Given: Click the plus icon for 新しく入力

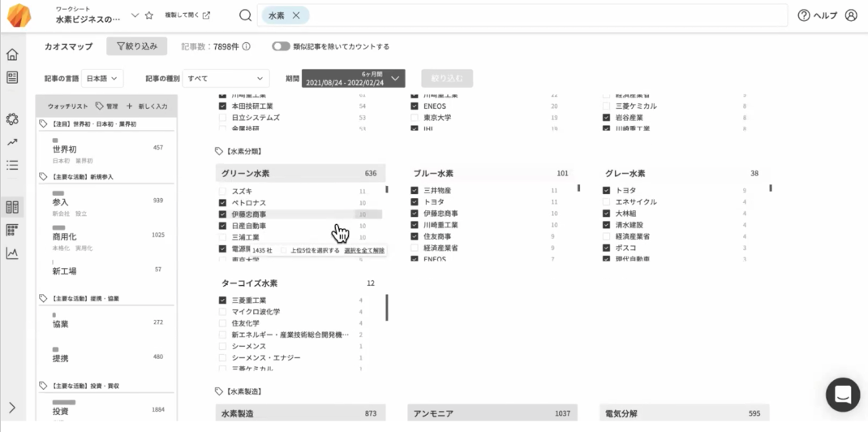Looking at the screenshot, I should pos(130,106).
